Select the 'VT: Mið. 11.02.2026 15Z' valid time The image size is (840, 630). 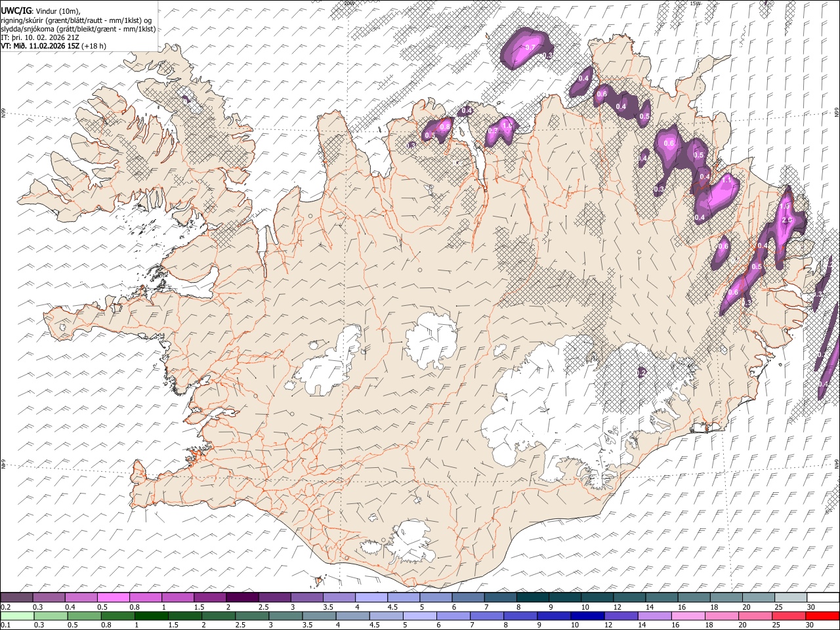pyautogui.click(x=41, y=46)
